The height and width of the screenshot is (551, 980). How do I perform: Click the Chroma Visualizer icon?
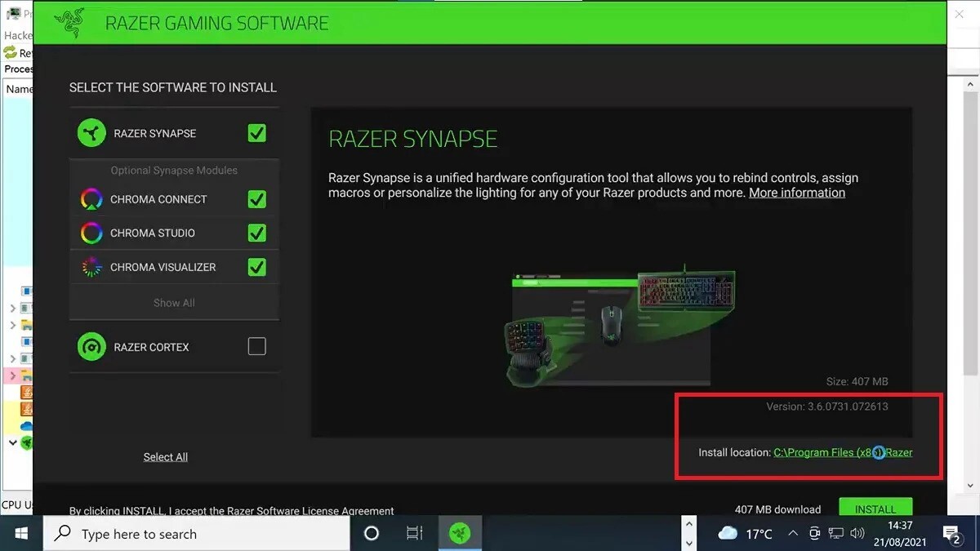coord(91,267)
